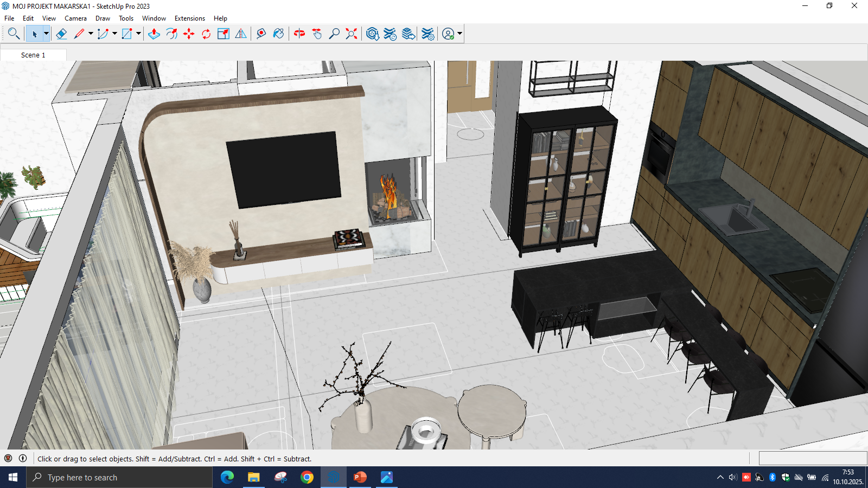
Task: Activate the Orbit camera tool
Action: [x=299, y=34]
